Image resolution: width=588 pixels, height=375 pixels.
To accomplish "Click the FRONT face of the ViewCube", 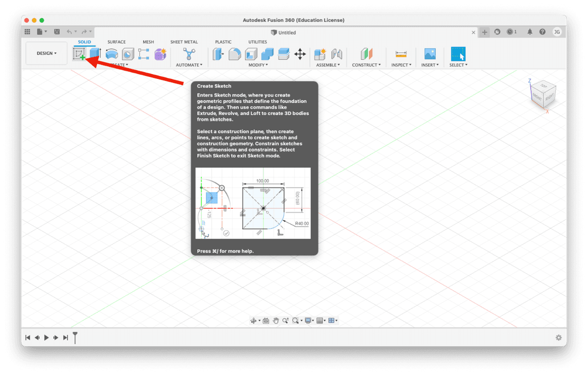I will [537, 98].
